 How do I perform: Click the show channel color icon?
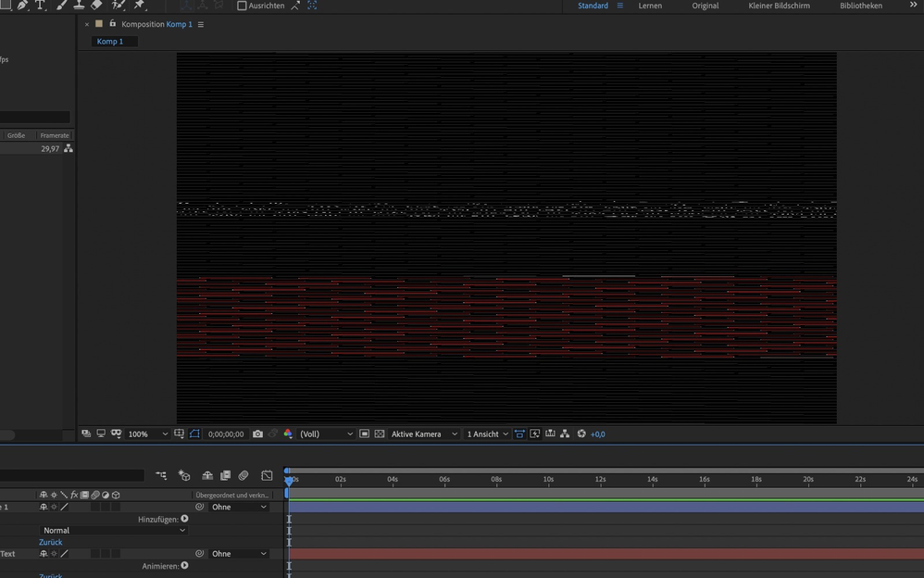click(x=288, y=433)
